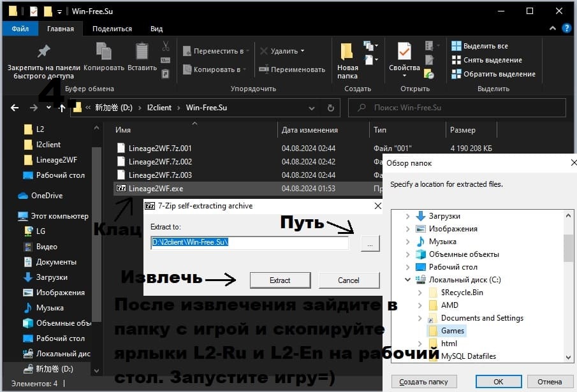This screenshot has width=577, height=392.
Task: Select the 新加卷 (D:) drive in sidebar
Action: pos(54,369)
